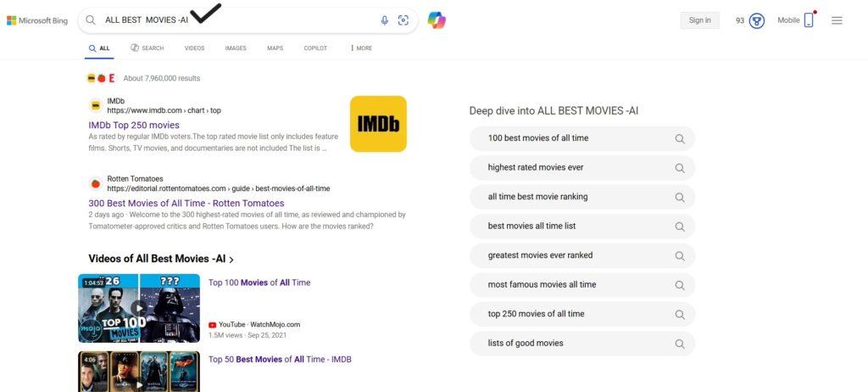Open the hamburger settings menu
The width and height of the screenshot is (868, 392).
tap(837, 20)
